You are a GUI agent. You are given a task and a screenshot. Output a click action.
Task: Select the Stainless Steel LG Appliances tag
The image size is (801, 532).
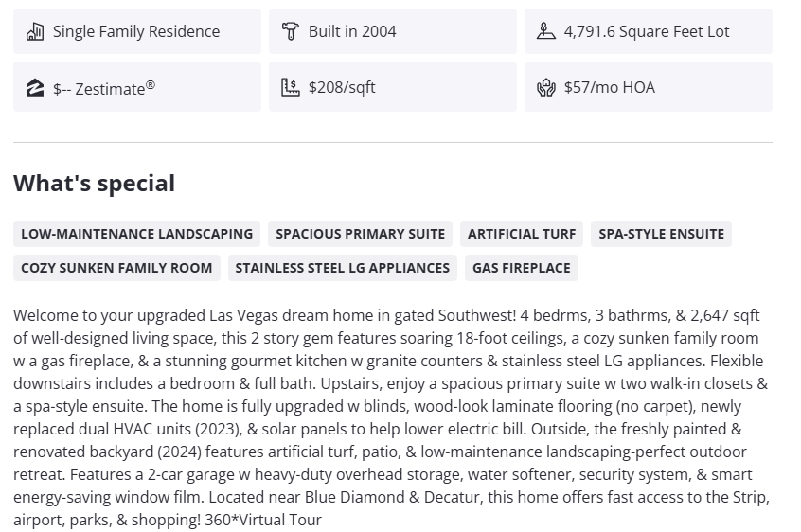[x=342, y=268]
